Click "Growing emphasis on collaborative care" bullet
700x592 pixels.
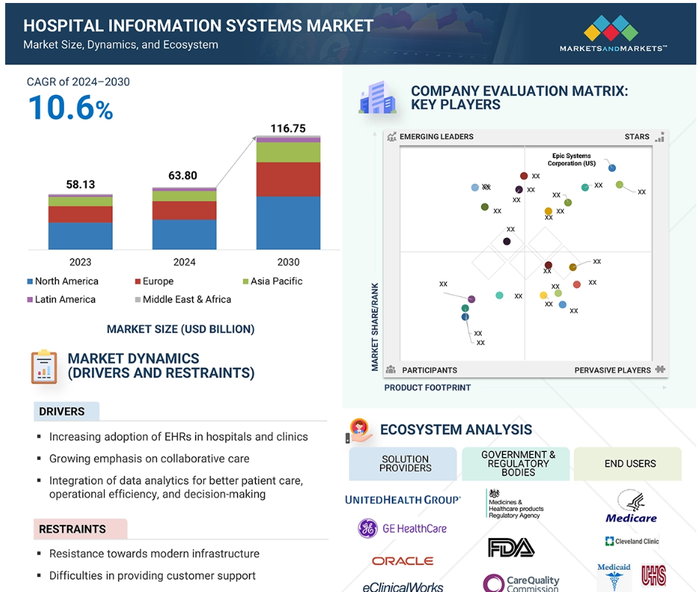click(x=149, y=459)
